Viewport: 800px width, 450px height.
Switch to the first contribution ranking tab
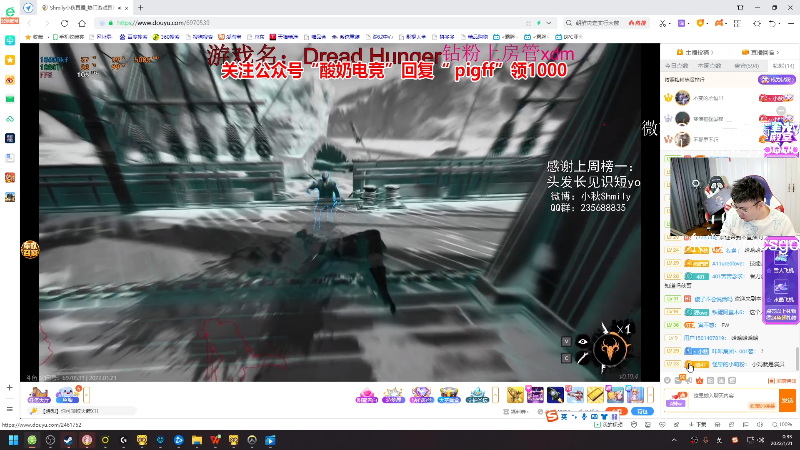click(677, 66)
